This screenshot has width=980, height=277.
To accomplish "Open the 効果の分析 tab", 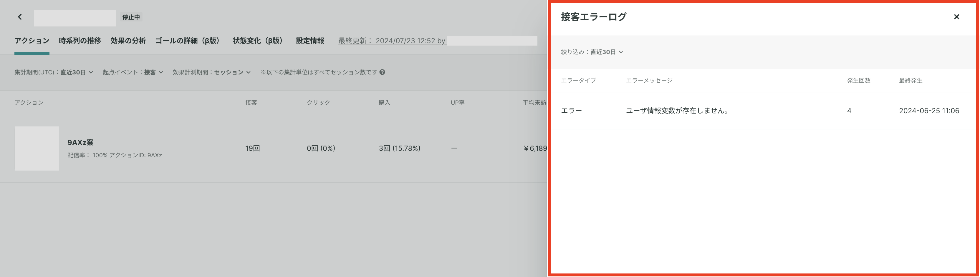I will coord(128,41).
